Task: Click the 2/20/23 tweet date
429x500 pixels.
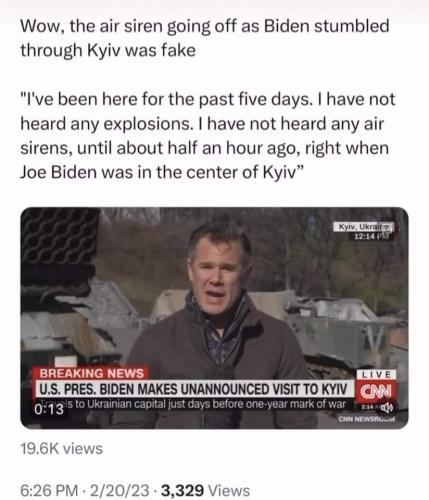Action: (119, 491)
